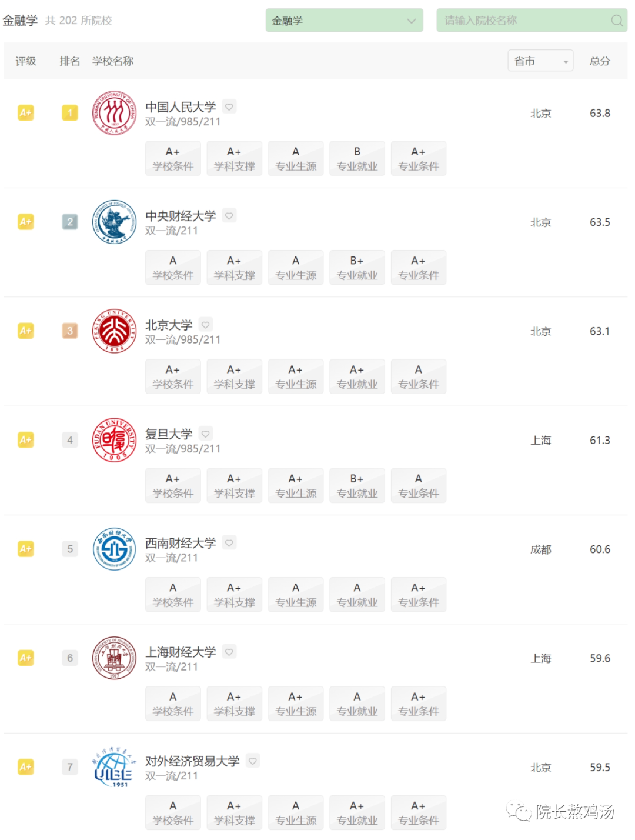This screenshot has width=635, height=840.
Task: Expand the 省市 filter dropdown
Action: click(x=540, y=61)
